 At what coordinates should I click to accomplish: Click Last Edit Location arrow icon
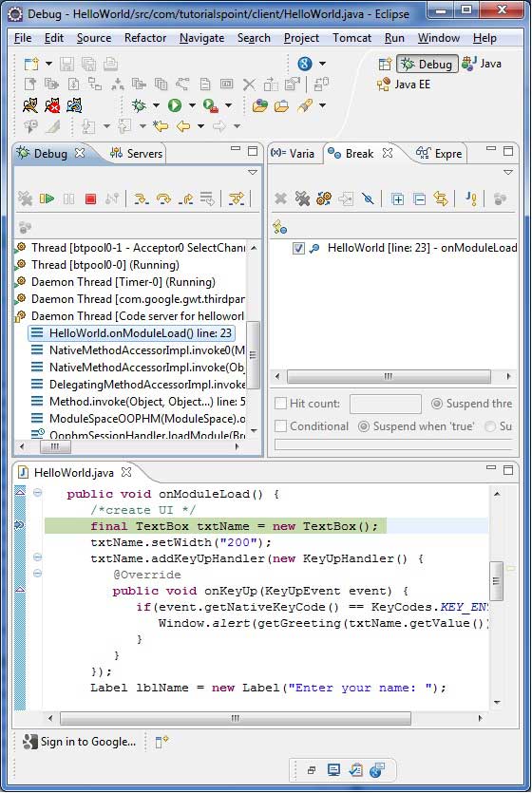point(161,126)
